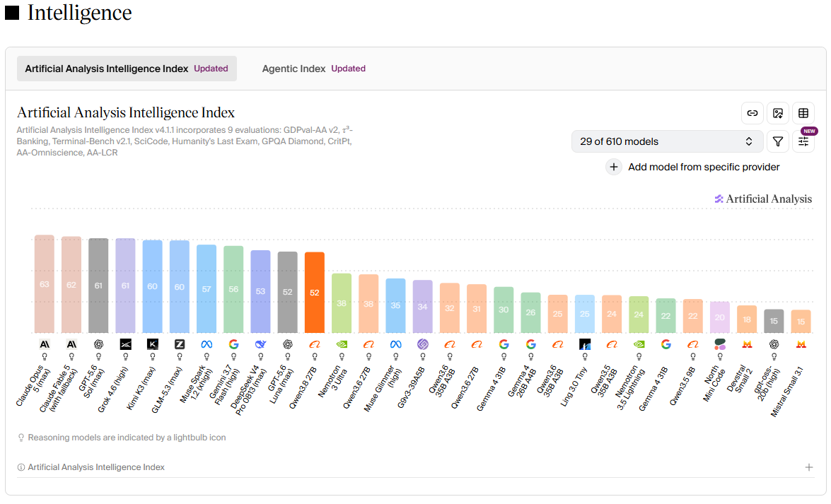Click Kimi logo under Kimi K3 bar
Screen dimensions: 831x504
(x=153, y=344)
